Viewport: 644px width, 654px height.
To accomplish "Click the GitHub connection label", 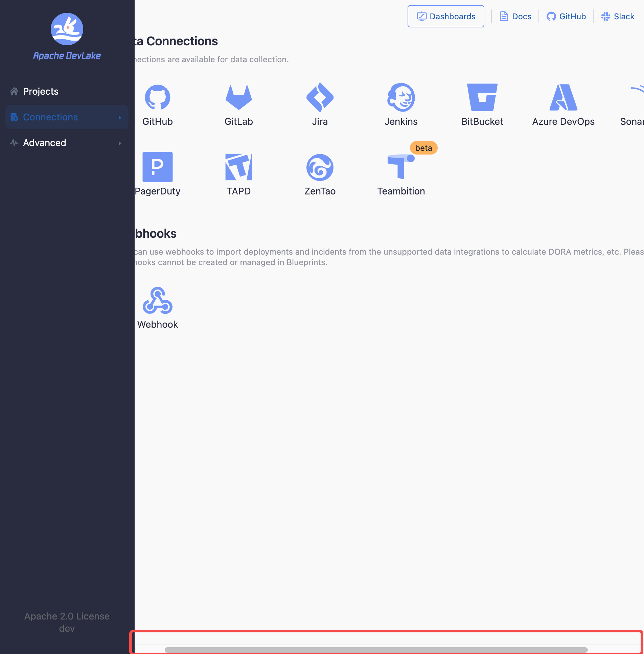I will click(x=157, y=121).
